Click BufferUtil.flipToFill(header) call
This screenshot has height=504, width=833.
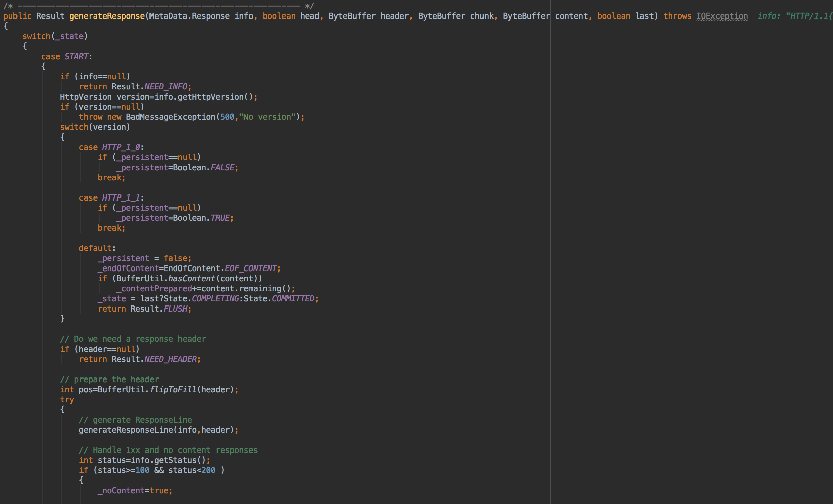click(x=166, y=390)
